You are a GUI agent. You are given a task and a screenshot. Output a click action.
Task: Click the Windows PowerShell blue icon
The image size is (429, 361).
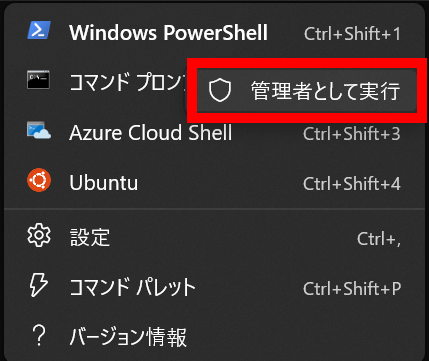pos(39,31)
